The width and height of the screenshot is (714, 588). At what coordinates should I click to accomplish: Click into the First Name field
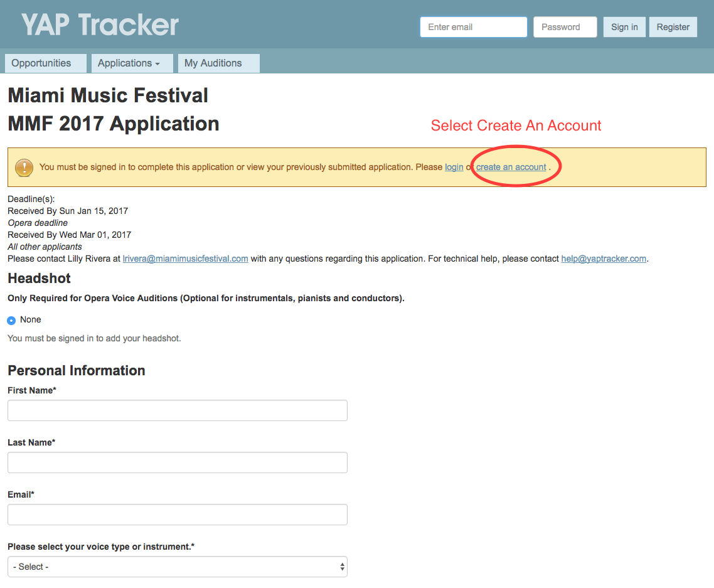178,410
